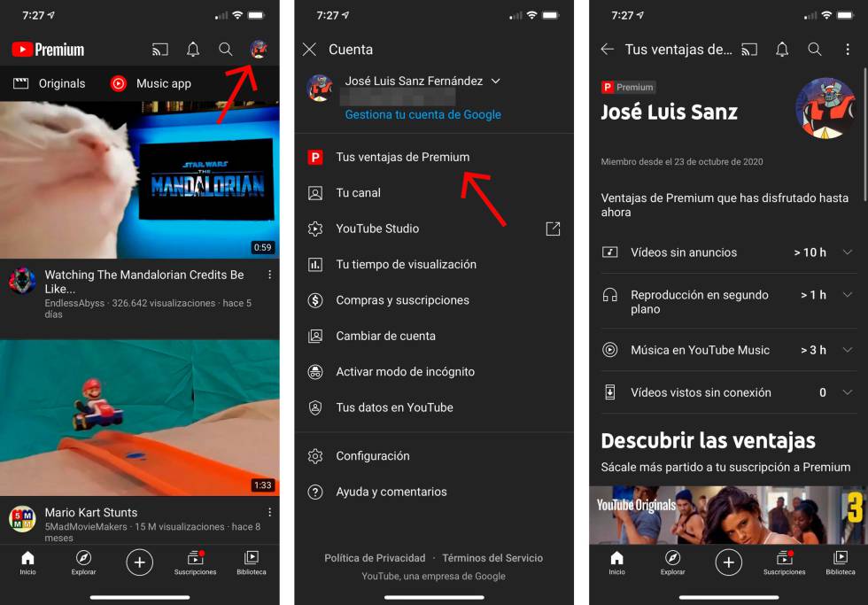This screenshot has height=605, width=868.
Task: Open Tu canal
Action: [x=434, y=193]
